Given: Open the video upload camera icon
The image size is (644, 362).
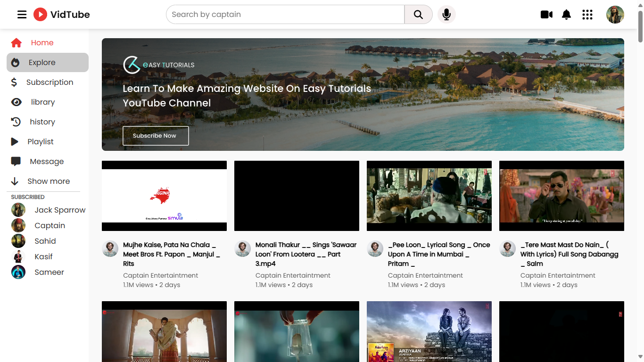Looking at the screenshot, I should coord(546,15).
